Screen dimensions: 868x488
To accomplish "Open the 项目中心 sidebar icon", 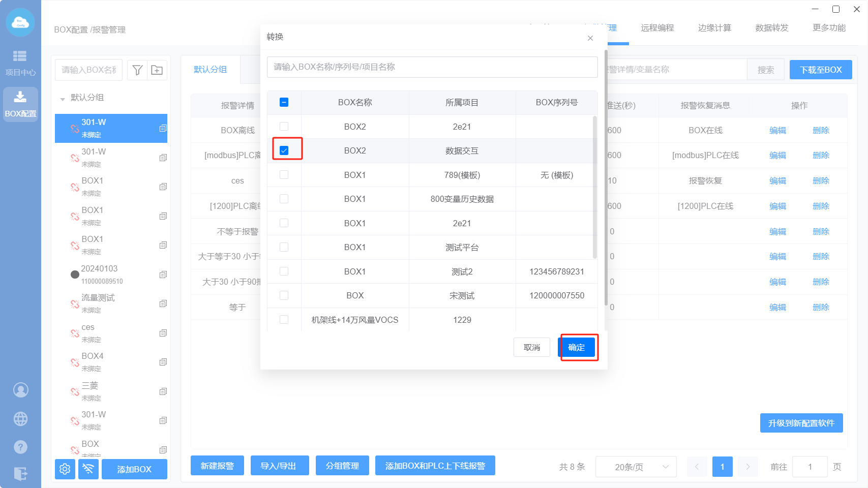I will click(20, 63).
